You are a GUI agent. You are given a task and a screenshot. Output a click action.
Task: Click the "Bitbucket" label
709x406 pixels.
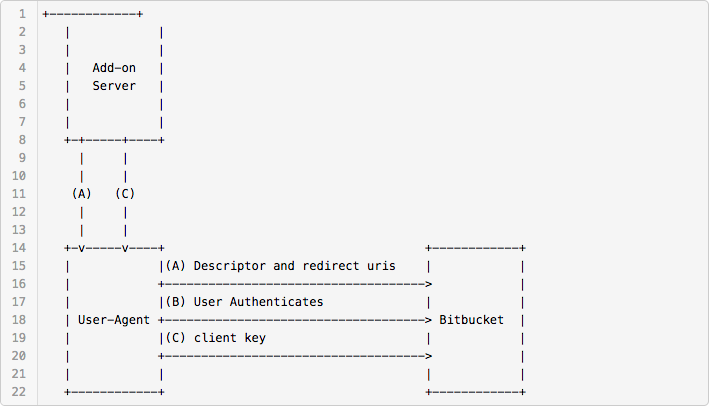472,320
